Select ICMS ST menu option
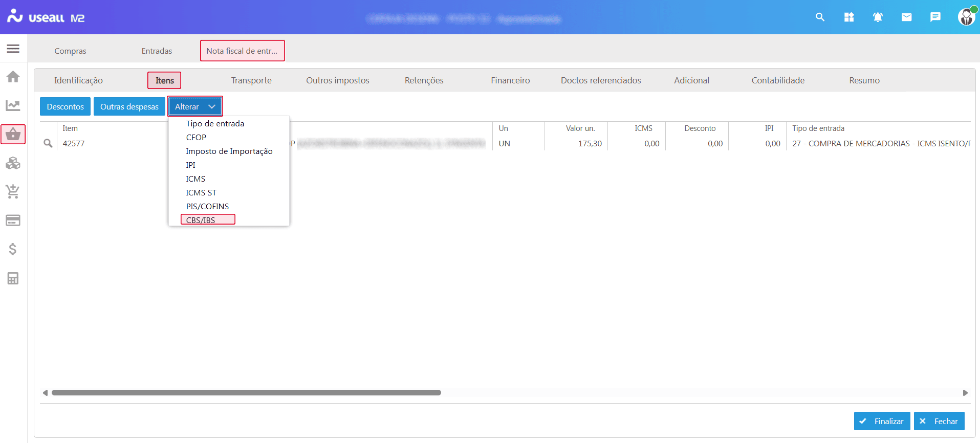Image resolution: width=980 pixels, height=443 pixels. click(201, 192)
